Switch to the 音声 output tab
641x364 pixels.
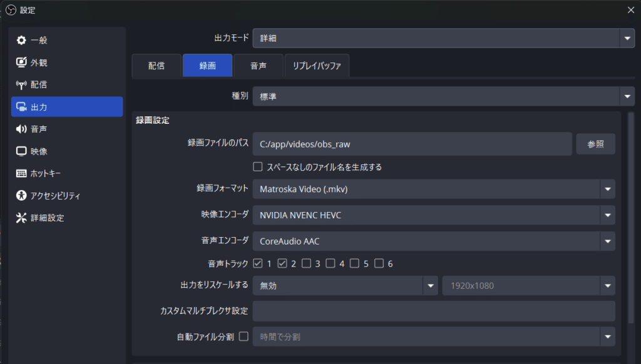(259, 66)
